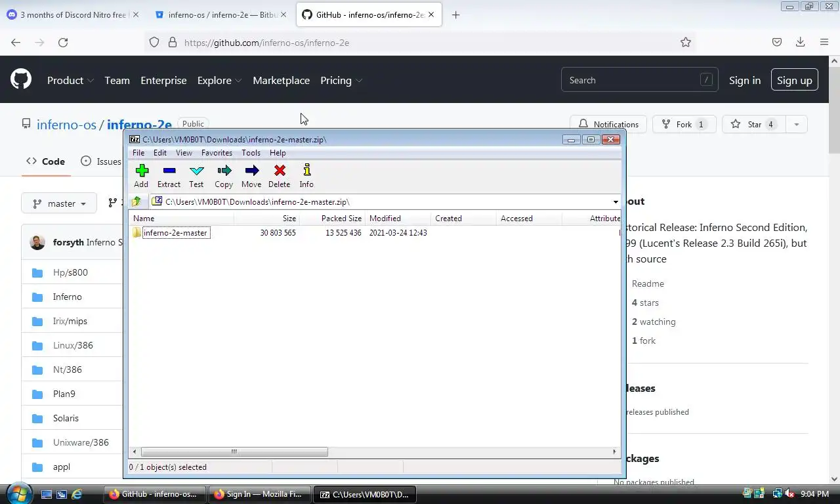The image size is (840, 504).
Task: Extract files using the 7-Zip Extract icon
Action: [169, 176]
